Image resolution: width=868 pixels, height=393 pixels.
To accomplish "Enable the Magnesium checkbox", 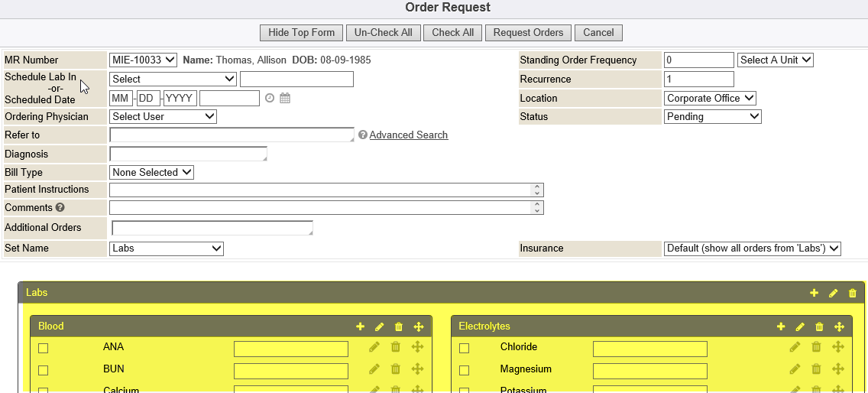I will (x=464, y=371).
